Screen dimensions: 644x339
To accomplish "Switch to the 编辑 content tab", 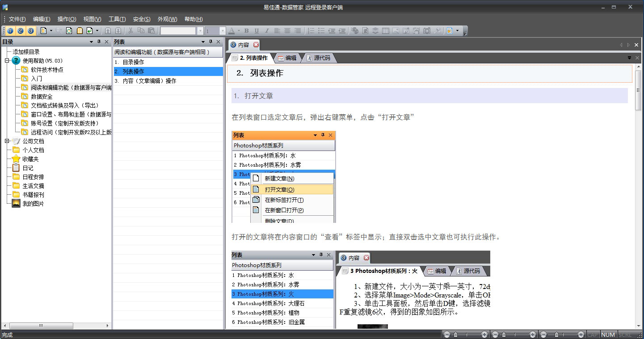I will (287, 58).
